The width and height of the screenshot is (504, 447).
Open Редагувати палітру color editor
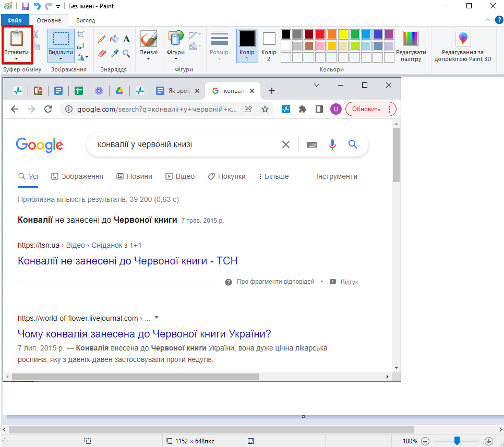411,45
